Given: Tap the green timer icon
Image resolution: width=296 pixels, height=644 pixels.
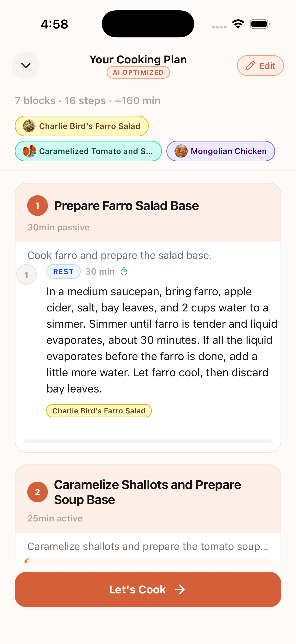Looking at the screenshot, I should [124, 271].
